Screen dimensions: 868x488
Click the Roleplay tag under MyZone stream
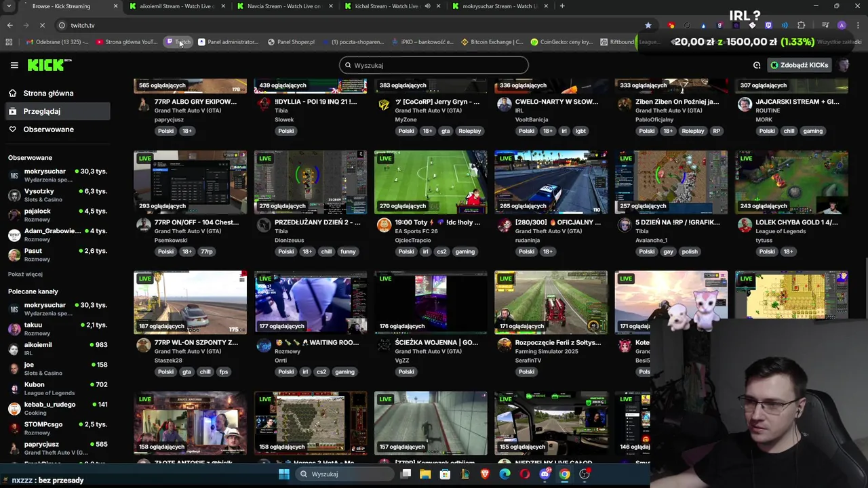click(469, 131)
